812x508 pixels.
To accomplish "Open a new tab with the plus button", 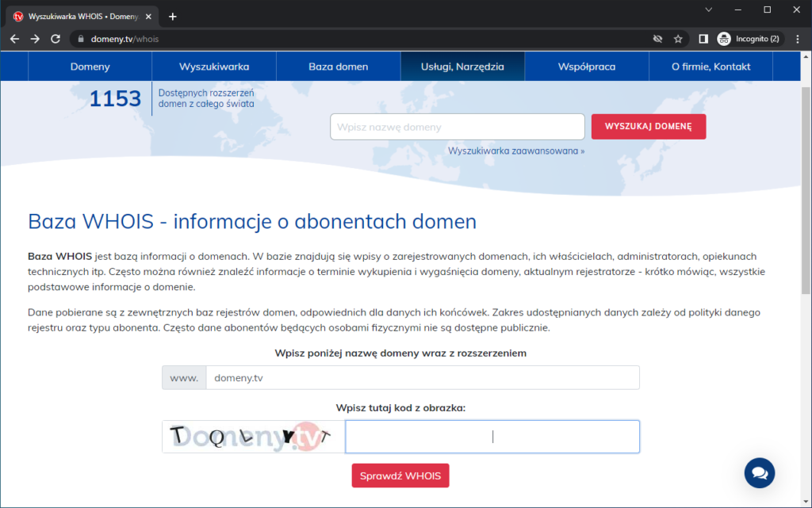I will tap(174, 14).
